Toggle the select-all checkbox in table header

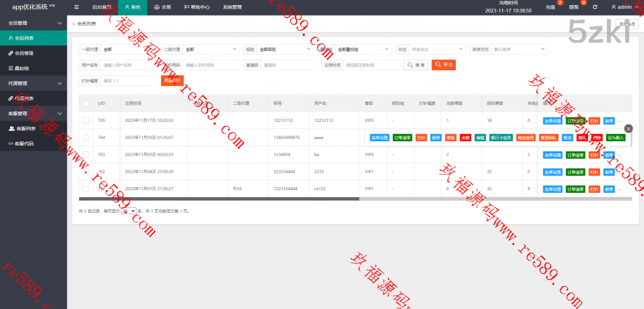click(x=86, y=103)
